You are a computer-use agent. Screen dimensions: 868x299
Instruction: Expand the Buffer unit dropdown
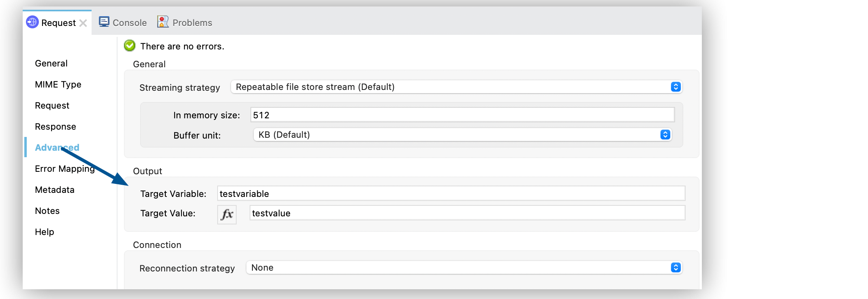[462, 135]
